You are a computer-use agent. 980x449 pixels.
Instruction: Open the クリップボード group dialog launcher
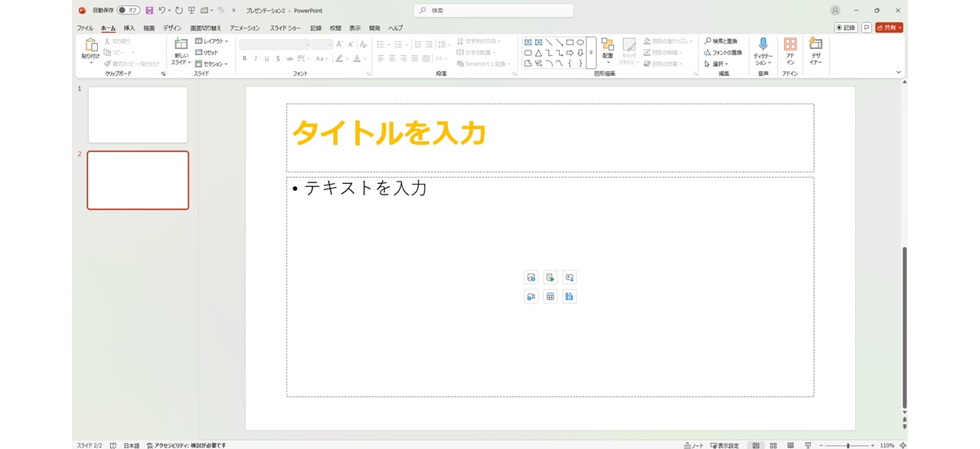[163, 74]
